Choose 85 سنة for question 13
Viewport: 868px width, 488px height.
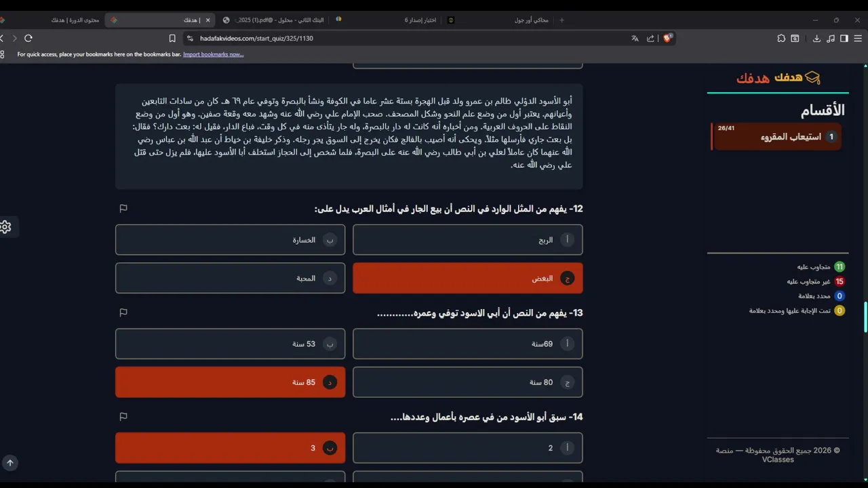pos(230,382)
